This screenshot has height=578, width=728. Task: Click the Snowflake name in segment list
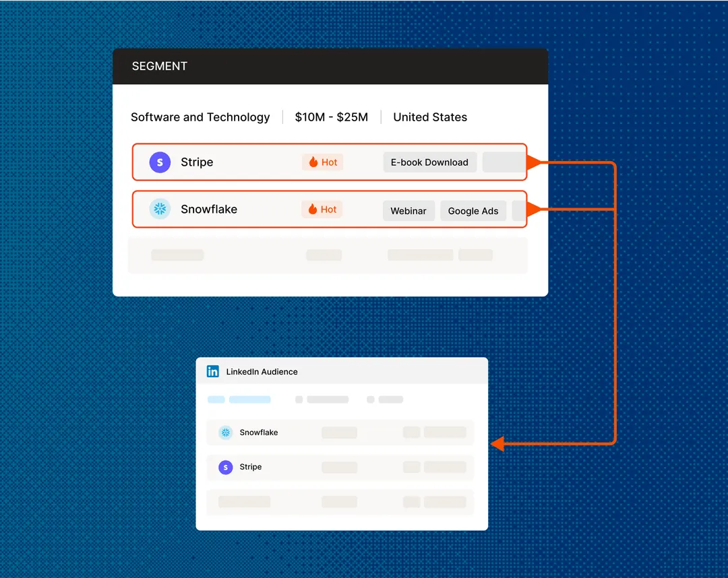[x=209, y=210]
